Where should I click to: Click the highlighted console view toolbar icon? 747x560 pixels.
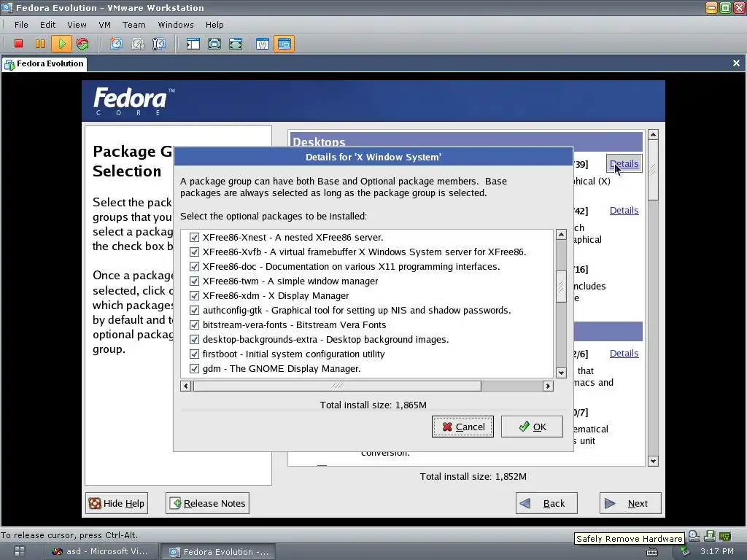pos(284,44)
